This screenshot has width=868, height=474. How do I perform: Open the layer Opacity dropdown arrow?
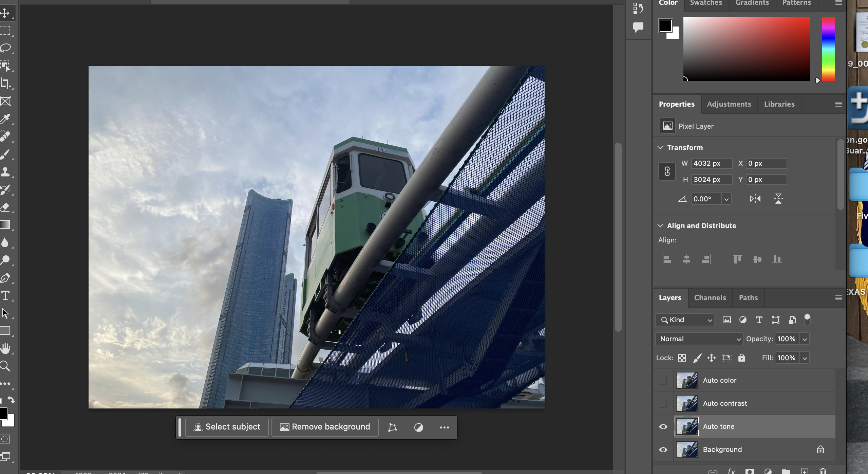tap(805, 339)
